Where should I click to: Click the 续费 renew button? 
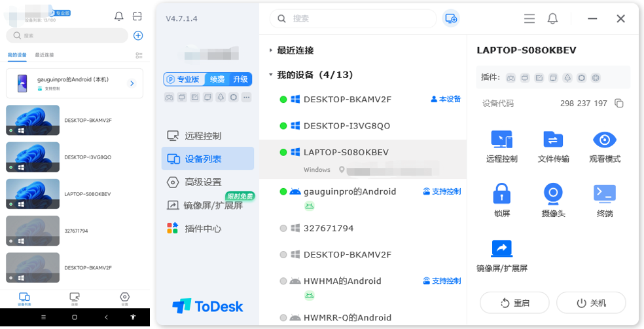(x=217, y=79)
